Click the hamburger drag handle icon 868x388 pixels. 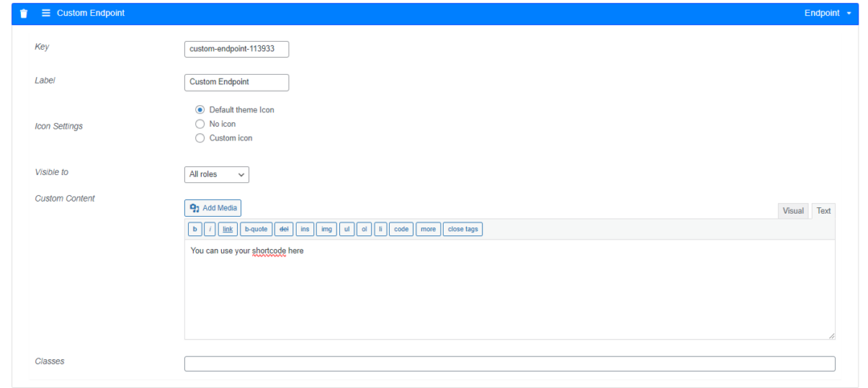tap(46, 13)
